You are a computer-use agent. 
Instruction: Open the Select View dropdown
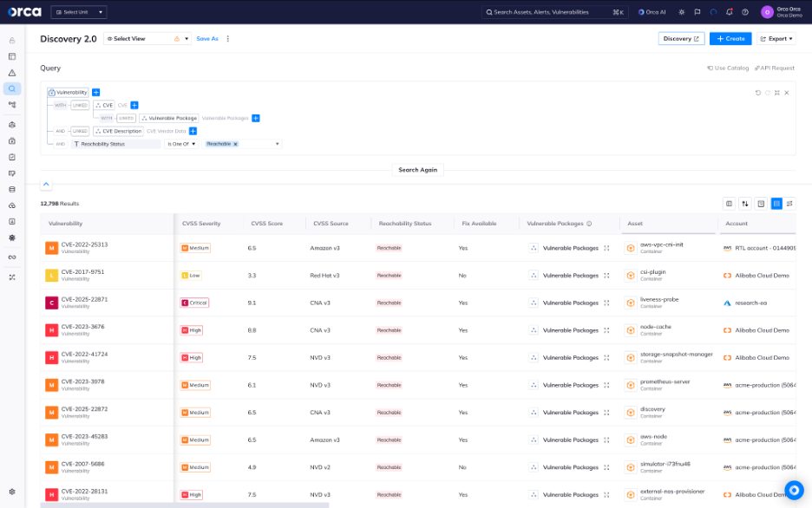point(147,39)
